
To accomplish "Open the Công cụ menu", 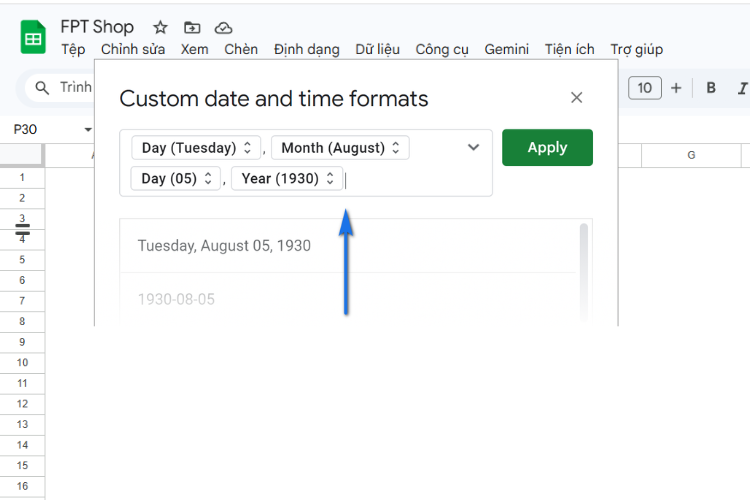I will pyautogui.click(x=442, y=49).
